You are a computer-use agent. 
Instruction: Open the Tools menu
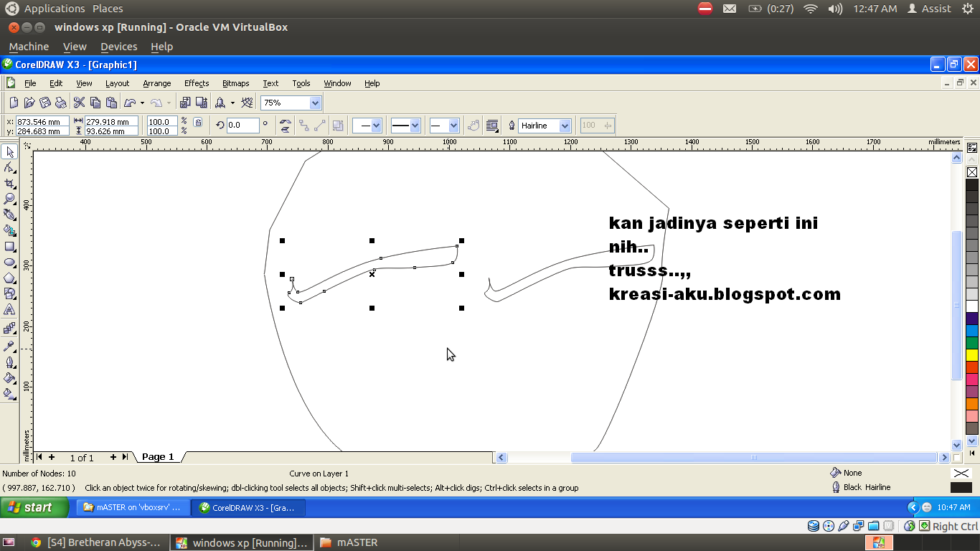click(301, 83)
